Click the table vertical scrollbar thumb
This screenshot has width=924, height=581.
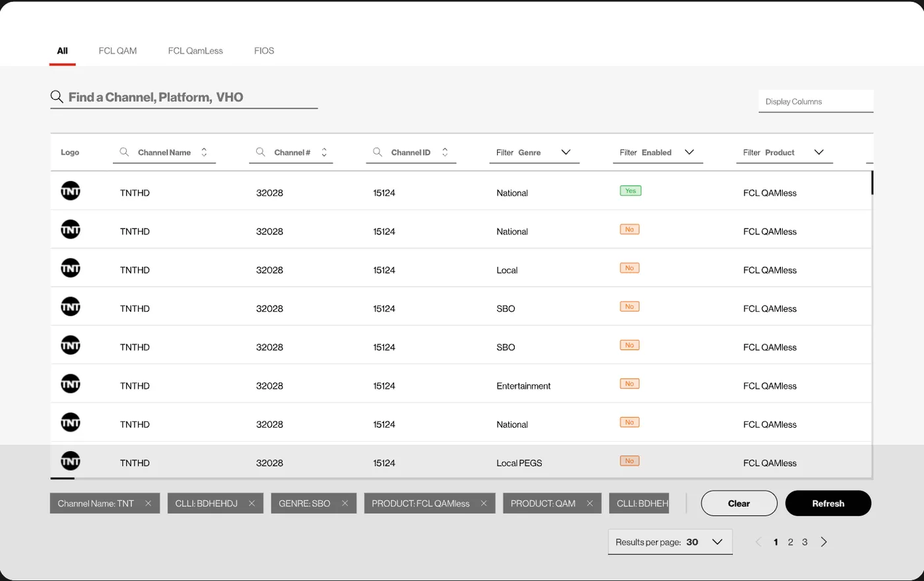point(872,183)
